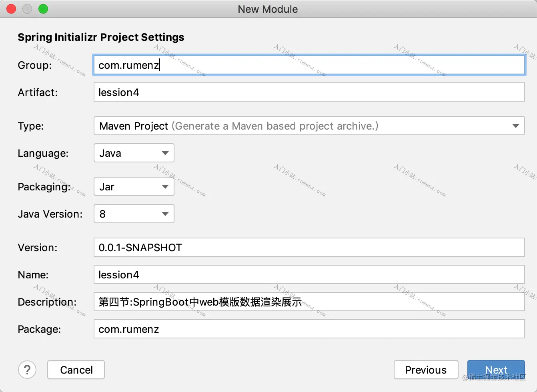The height and width of the screenshot is (392, 537).
Task: Click the New Module title bar
Action: coord(268,9)
